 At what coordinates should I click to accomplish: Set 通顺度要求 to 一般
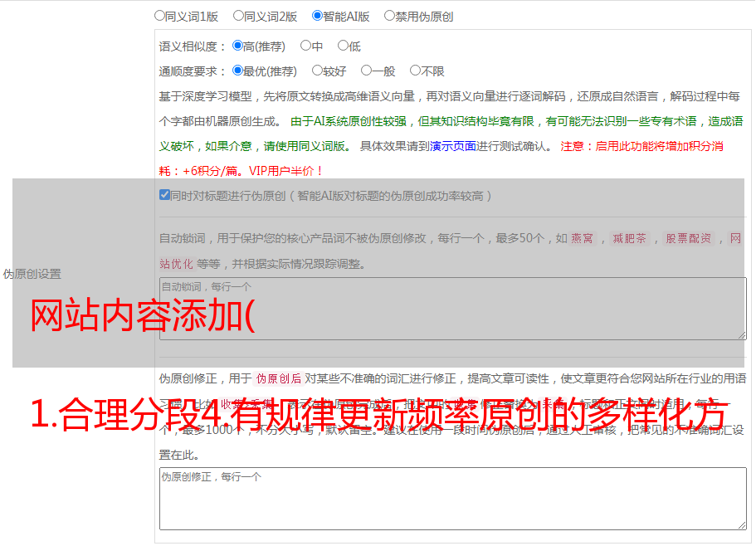click(x=367, y=71)
